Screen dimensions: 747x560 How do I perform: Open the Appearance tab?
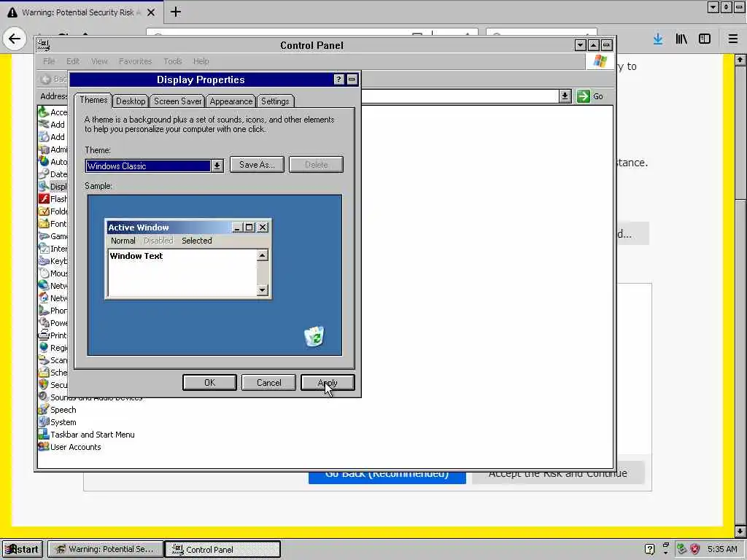(231, 101)
